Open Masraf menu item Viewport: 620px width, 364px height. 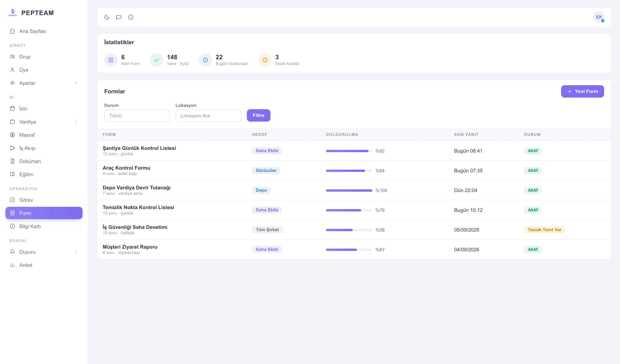(x=44, y=135)
